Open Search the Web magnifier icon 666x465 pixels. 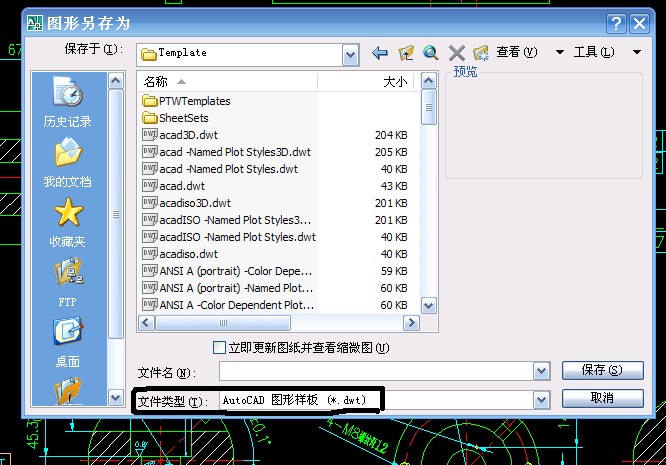431,53
